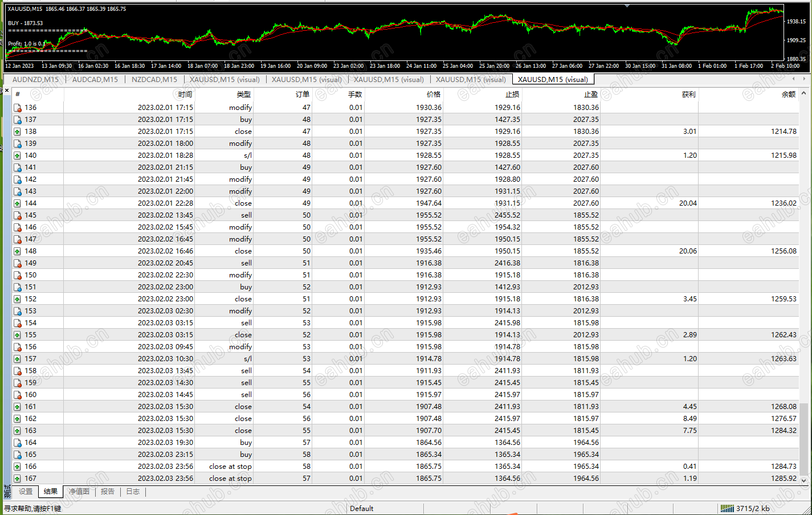Select the balance value 1214.78
The image size is (812, 515).
pyautogui.click(x=784, y=132)
